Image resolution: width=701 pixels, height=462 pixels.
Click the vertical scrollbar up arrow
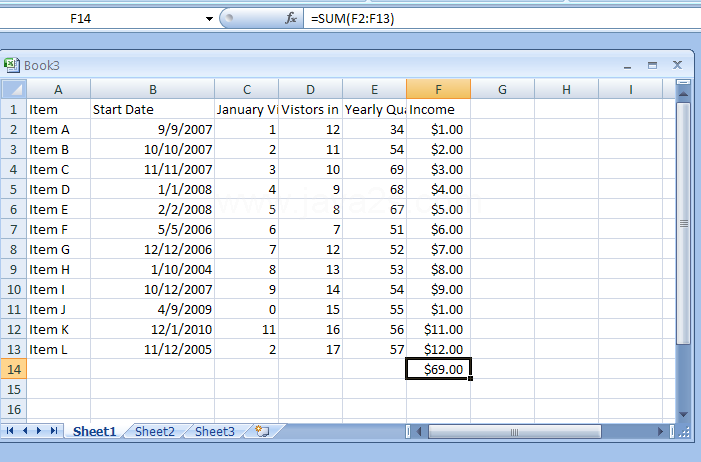(x=683, y=94)
